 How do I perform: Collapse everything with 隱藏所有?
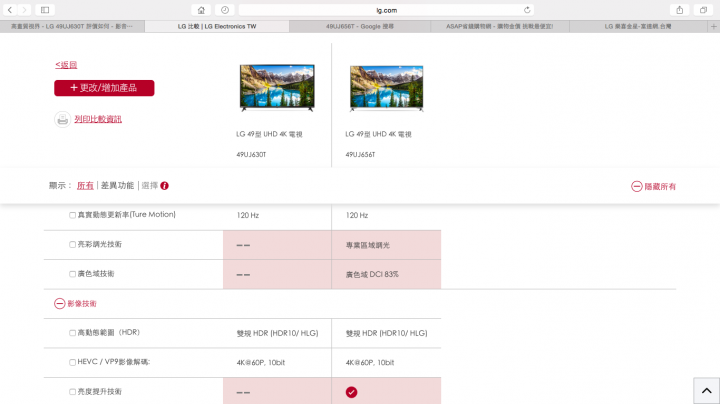[x=653, y=186]
